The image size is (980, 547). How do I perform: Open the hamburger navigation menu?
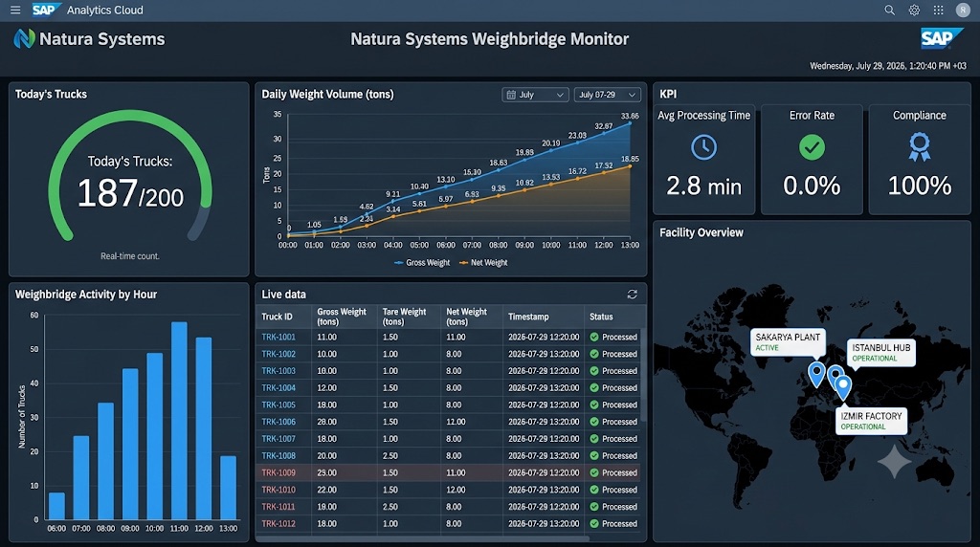coord(15,10)
